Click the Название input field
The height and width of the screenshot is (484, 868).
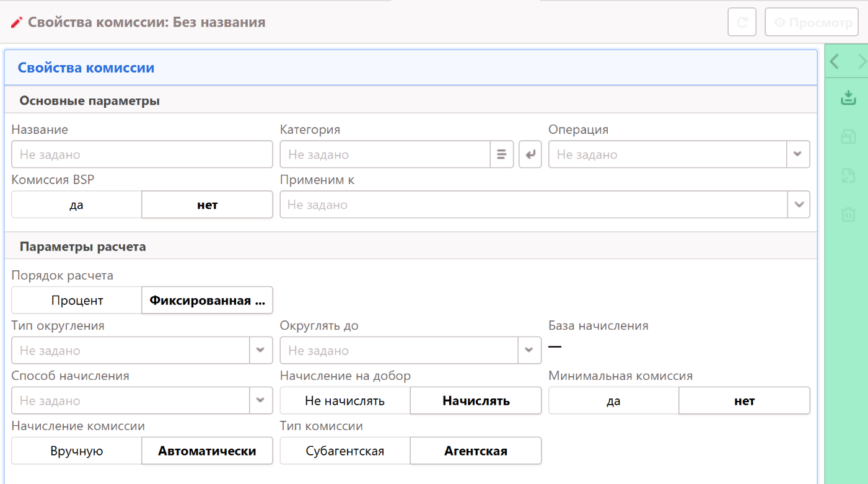click(x=142, y=154)
